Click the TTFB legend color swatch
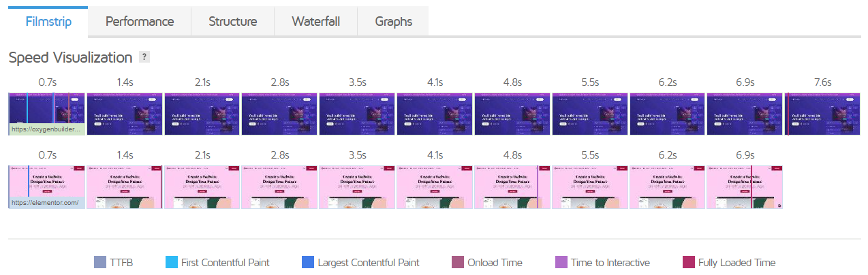Screen dimensions: 868x275 [99, 263]
